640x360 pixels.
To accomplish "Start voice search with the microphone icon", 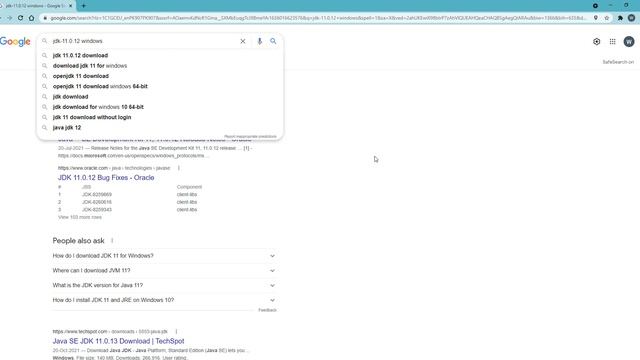I will click(259, 41).
